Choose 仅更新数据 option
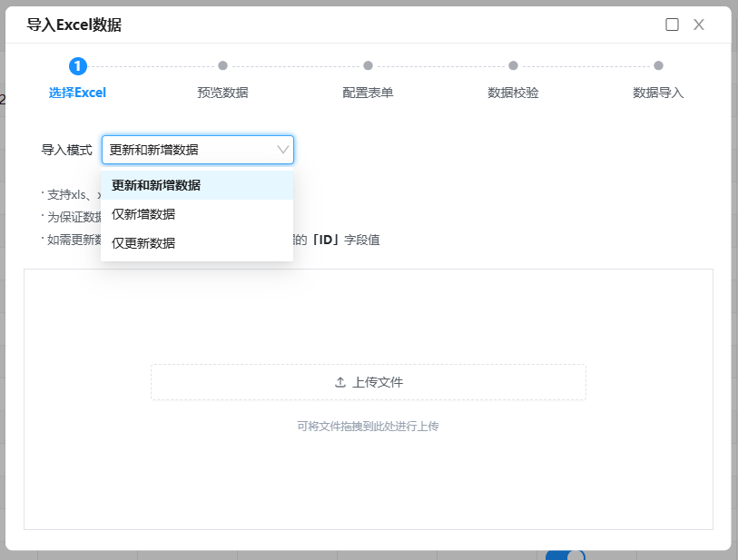The image size is (738, 560). click(x=197, y=243)
